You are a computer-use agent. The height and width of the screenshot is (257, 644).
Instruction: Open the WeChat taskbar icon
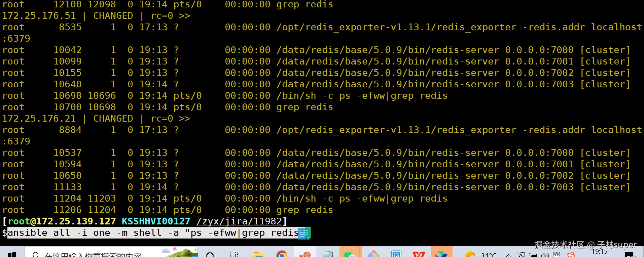click(x=350, y=254)
